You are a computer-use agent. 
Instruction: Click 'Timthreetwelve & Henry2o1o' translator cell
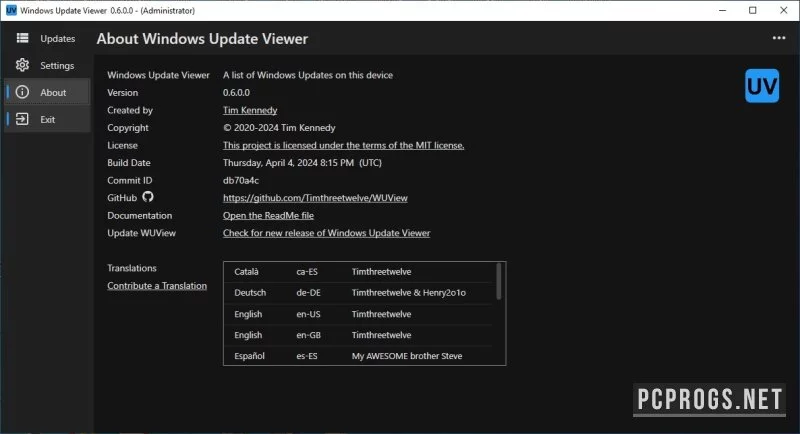(409, 293)
